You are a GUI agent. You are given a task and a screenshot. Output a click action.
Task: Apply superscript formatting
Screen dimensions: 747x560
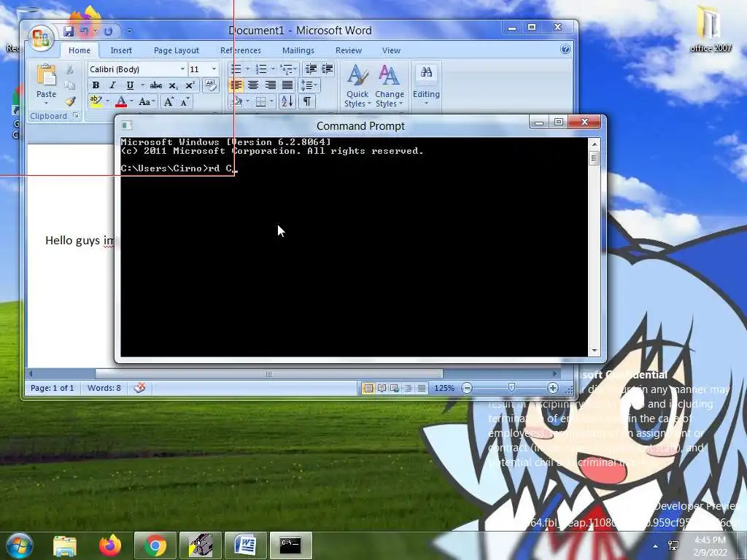click(x=190, y=86)
